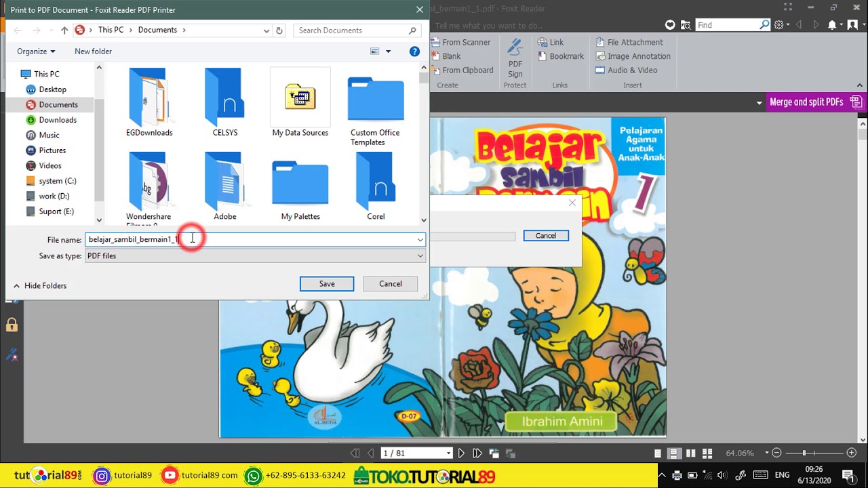This screenshot has height=488, width=868.
Task: Click PDF Sign in Foxit ribbon
Action: click(515, 58)
